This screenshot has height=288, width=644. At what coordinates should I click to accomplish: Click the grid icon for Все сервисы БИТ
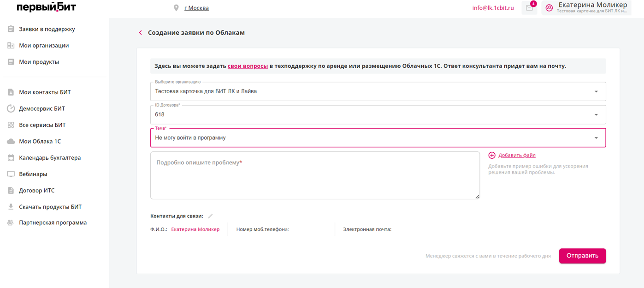pos(11,125)
